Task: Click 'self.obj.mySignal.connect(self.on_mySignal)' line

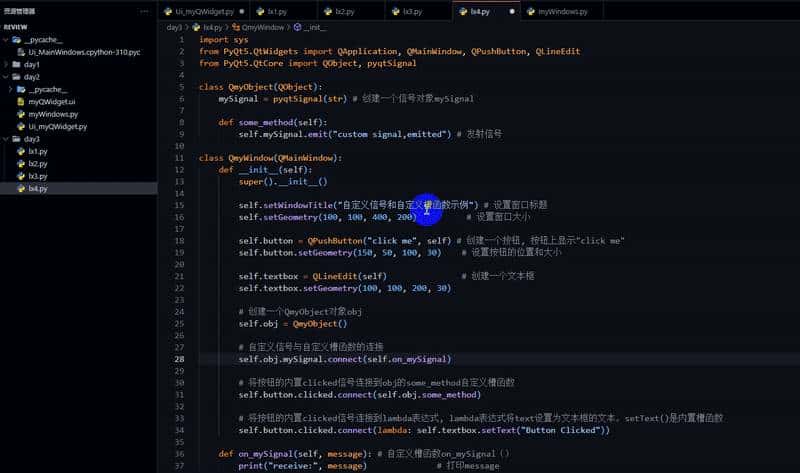Action: (x=344, y=359)
